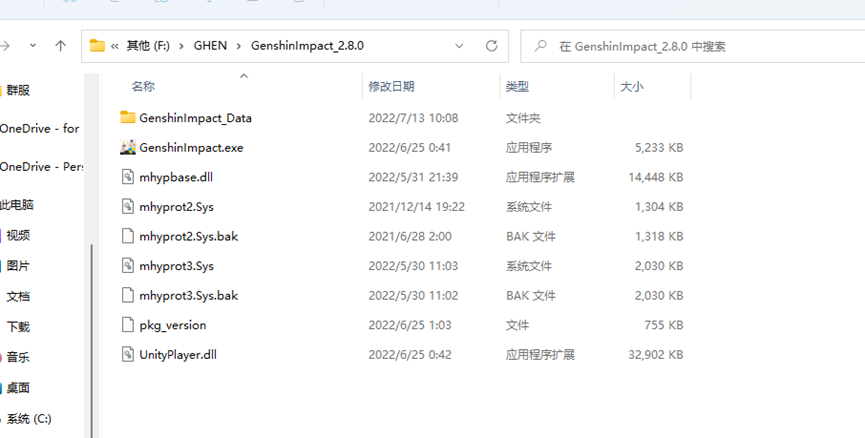Click the mhyprot3.Sys file icon

[x=127, y=265]
